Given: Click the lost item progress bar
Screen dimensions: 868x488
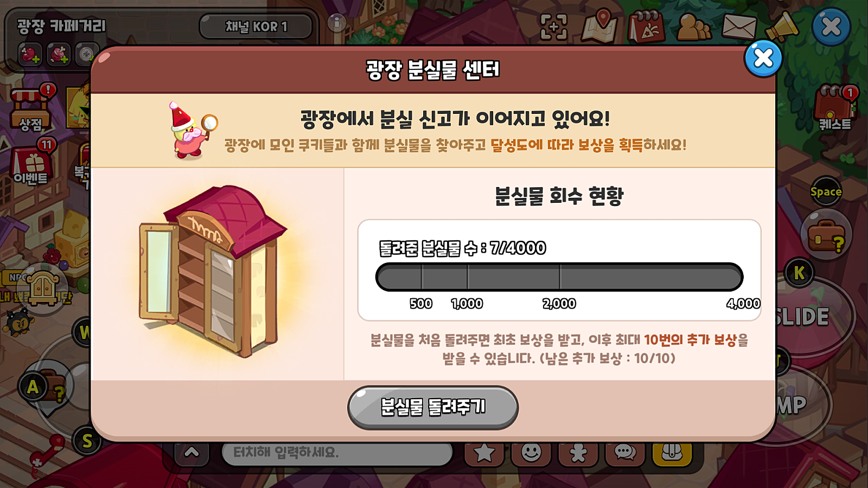Looking at the screenshot, I should pos(559,277).
